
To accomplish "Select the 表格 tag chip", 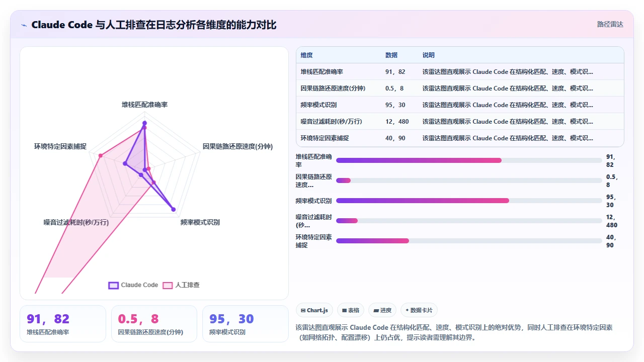I will 351,310.
